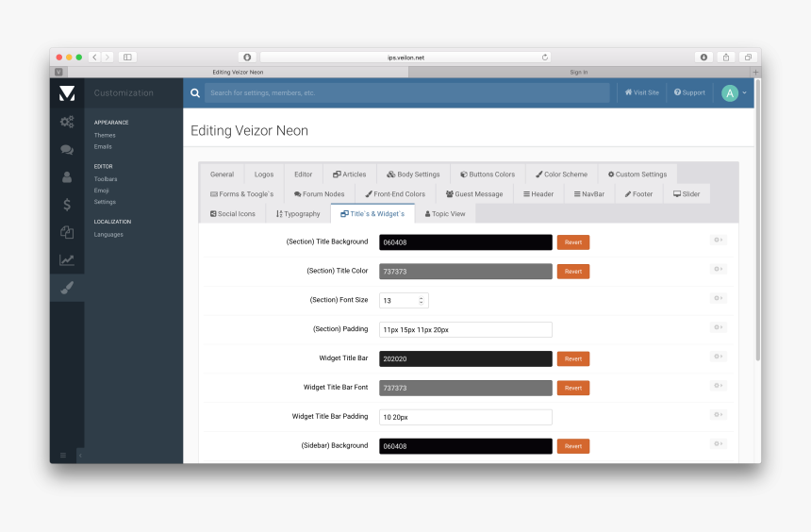
Task: Open Customization paintbrush sidebar icon
Action: click(67, 288)
